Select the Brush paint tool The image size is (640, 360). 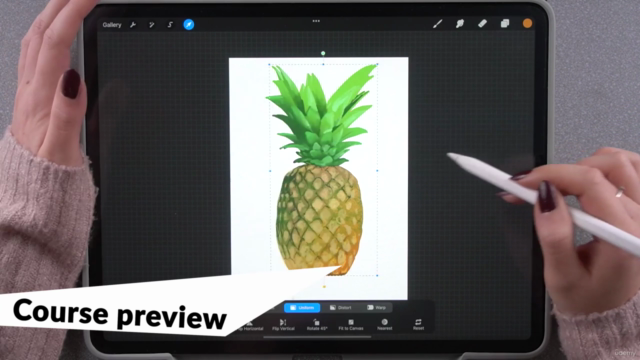point(438,24)
